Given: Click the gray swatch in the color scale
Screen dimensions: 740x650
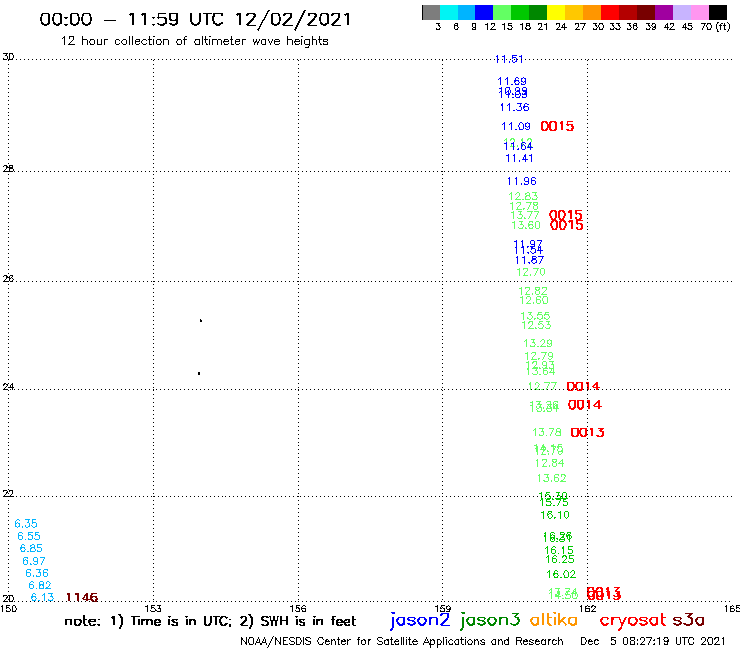Looking at the screenshot, I should pos(431,12).
